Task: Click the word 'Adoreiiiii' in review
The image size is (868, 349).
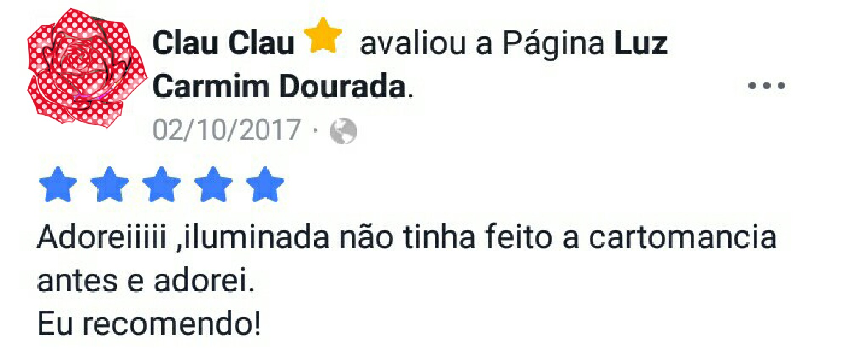Action: point(102,237)
